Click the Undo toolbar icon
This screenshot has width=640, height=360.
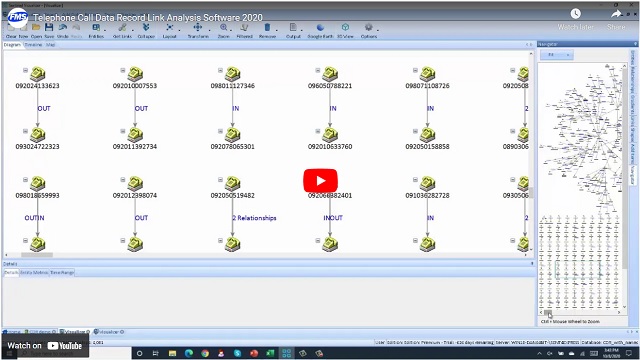pyautogui.click(x=62, y=27)
